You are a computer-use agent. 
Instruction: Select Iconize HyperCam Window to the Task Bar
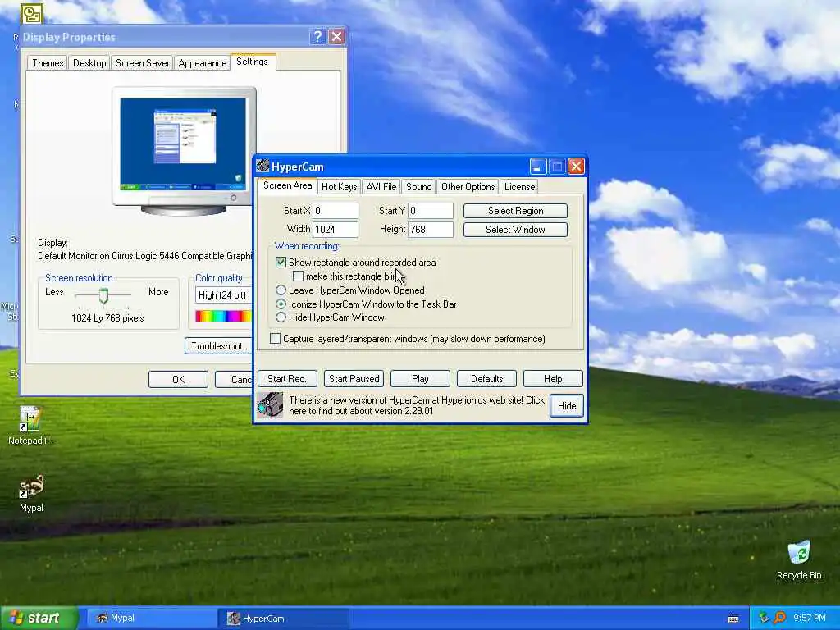click(281, 304)
